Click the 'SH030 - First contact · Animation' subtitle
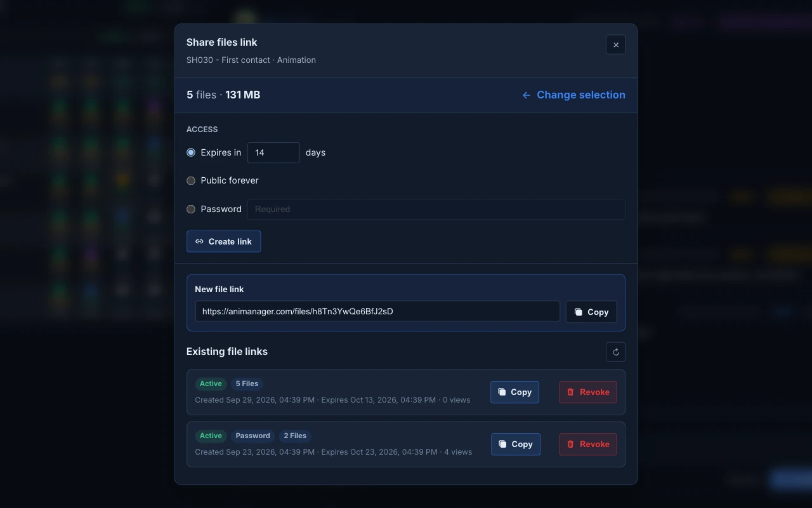 pos(251,60)
